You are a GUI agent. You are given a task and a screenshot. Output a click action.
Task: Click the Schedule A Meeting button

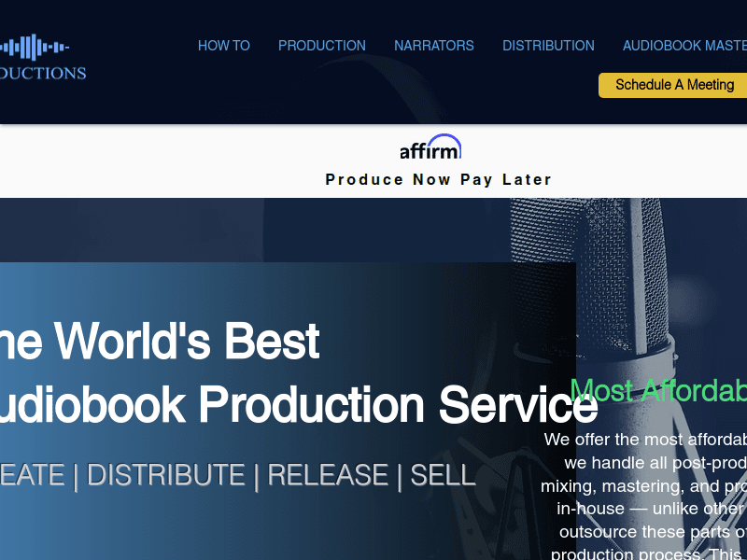point(674,85)
